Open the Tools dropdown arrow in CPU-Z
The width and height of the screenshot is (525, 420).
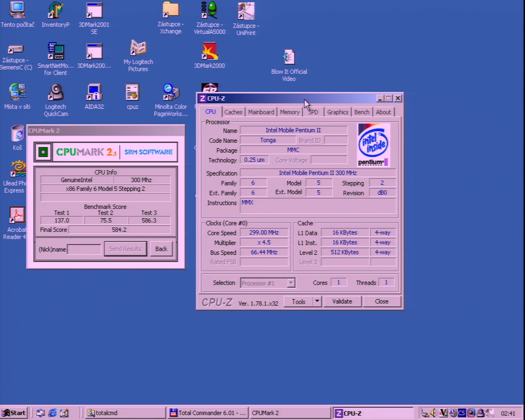[317, 301]
